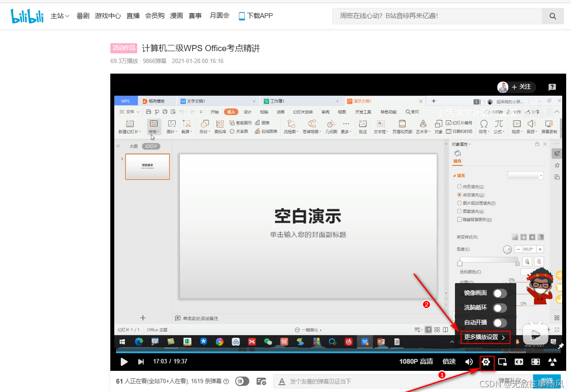Image resolution: width=571 pixels, height=392 pixels.
Task: Click the magnifier search button
Action: (553, 16)
